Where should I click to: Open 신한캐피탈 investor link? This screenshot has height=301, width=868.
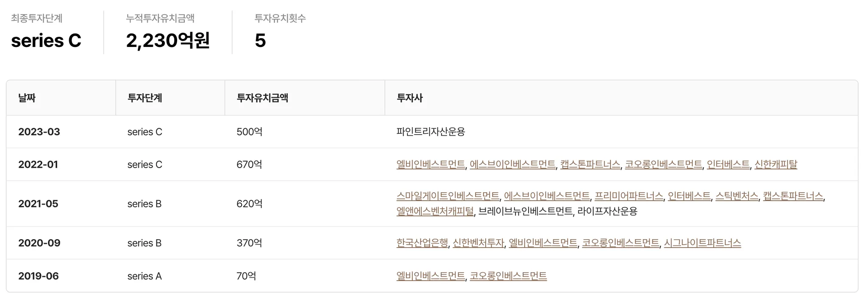(x=776, y=164)
